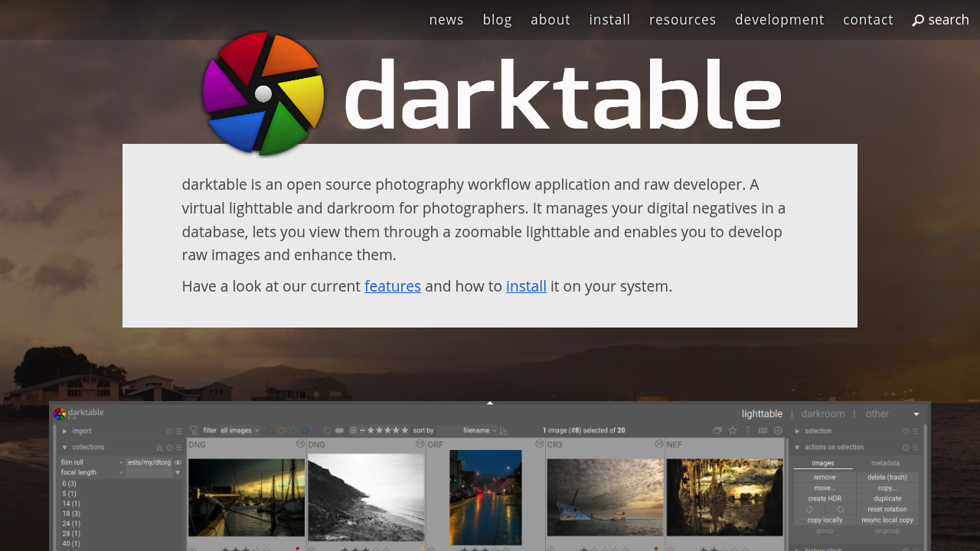Expand the import module panel
Image resolution: width=980 pixels, height=551 pixels.
(x=82, y=431)
